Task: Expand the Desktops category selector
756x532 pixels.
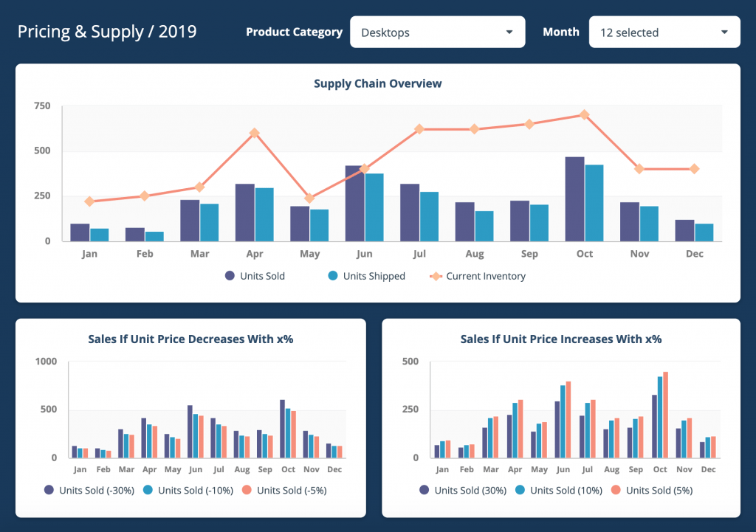Action: [x=509, y=32]
